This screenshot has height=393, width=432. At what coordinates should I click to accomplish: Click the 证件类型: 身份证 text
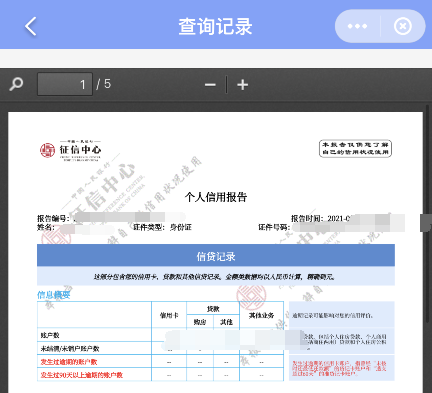point(162,227)
